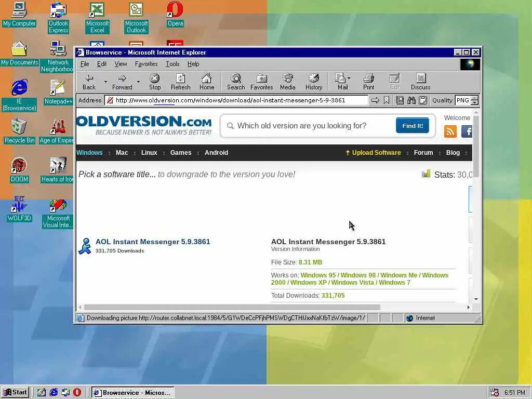Click the clipboard icon in address bar
Image resolution: width=532 pixels, height=399 pixels.
tap(423, 100)
